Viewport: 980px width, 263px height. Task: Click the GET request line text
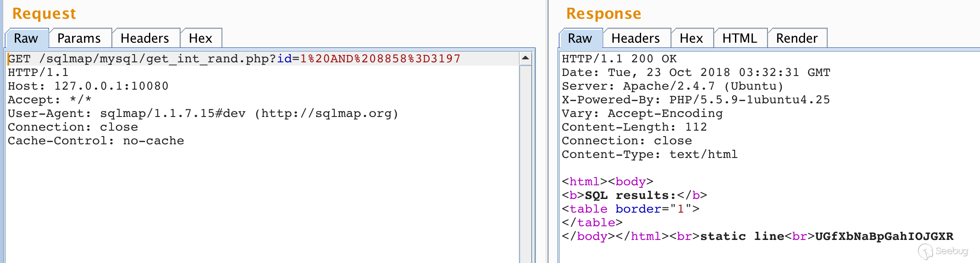click(x=234, y=58)
